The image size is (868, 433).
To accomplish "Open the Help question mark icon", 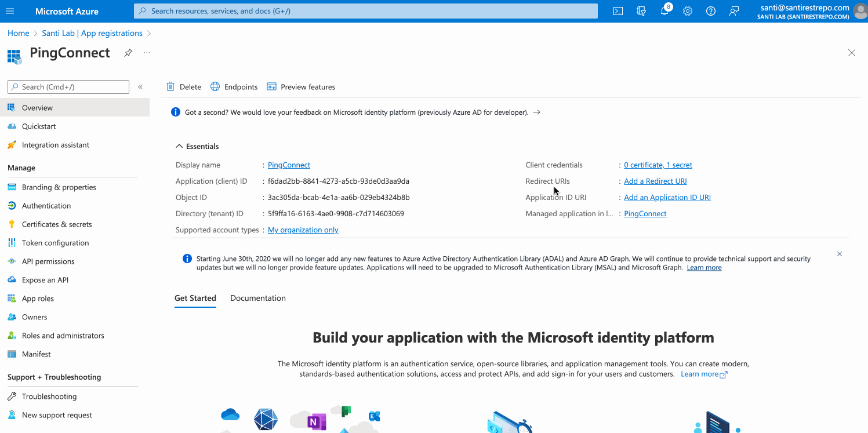I will [x=711, y=10].
